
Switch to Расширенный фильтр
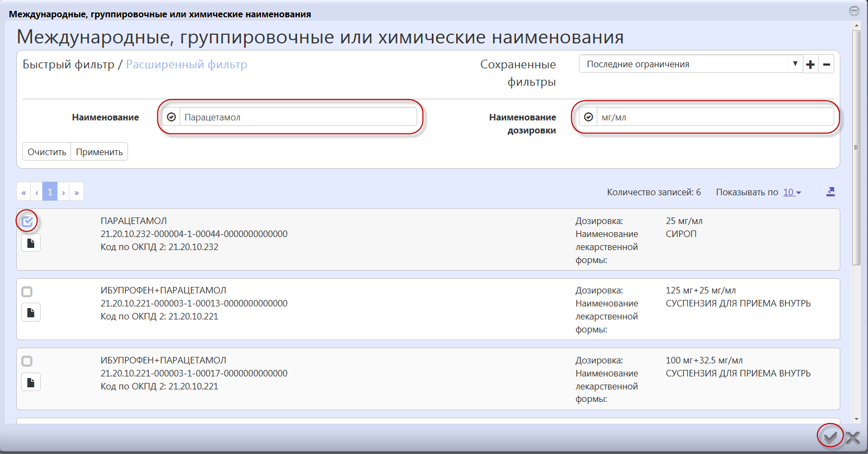coord(187,64)
